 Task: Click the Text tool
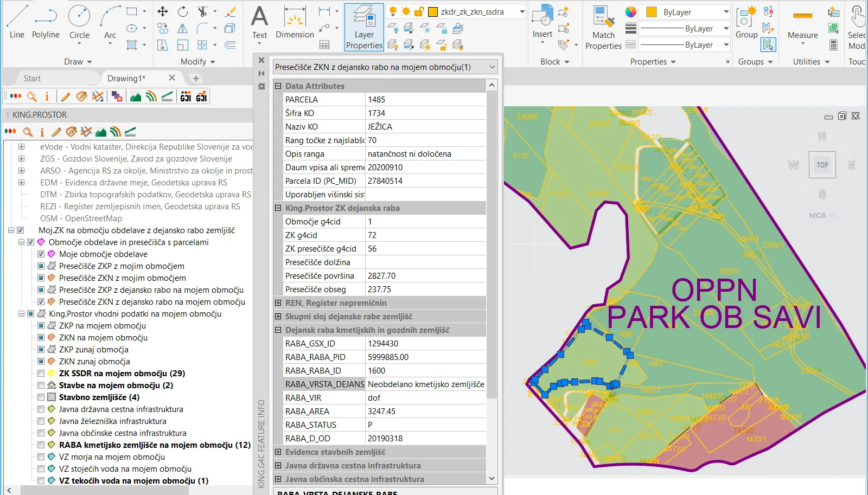point(259,23)
